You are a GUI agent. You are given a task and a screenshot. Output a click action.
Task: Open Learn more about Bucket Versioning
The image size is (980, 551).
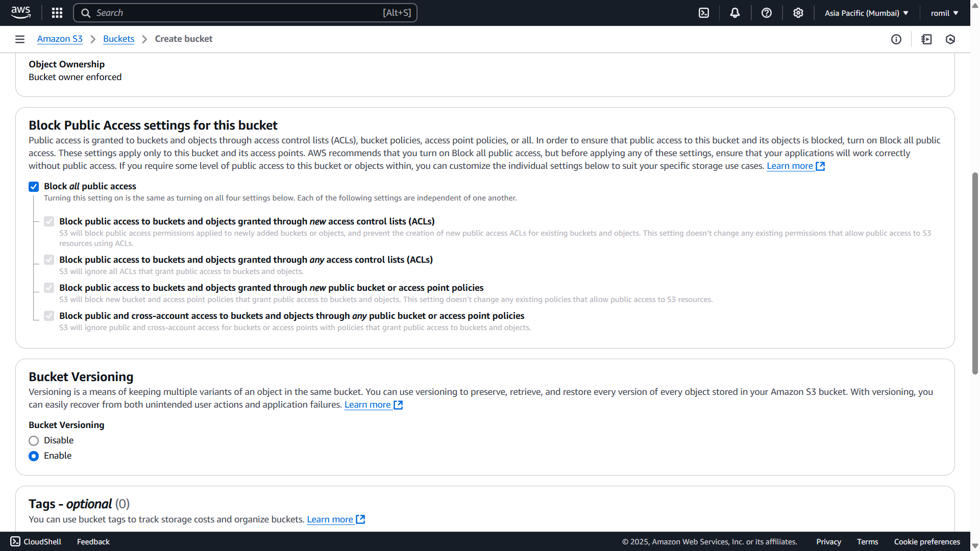[367, 405]
